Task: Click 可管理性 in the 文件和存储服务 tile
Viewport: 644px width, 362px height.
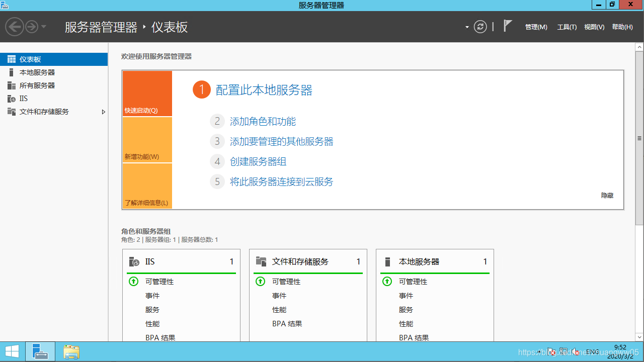Action: pos(286,282)
